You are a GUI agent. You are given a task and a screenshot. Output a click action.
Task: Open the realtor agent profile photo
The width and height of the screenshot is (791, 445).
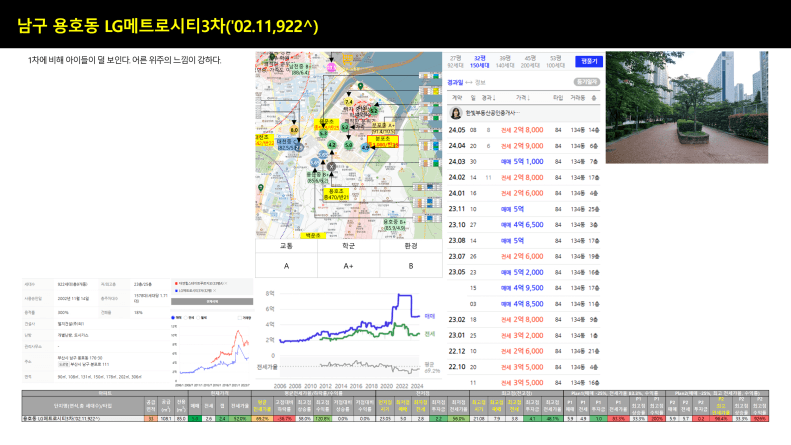coord(456,113)
